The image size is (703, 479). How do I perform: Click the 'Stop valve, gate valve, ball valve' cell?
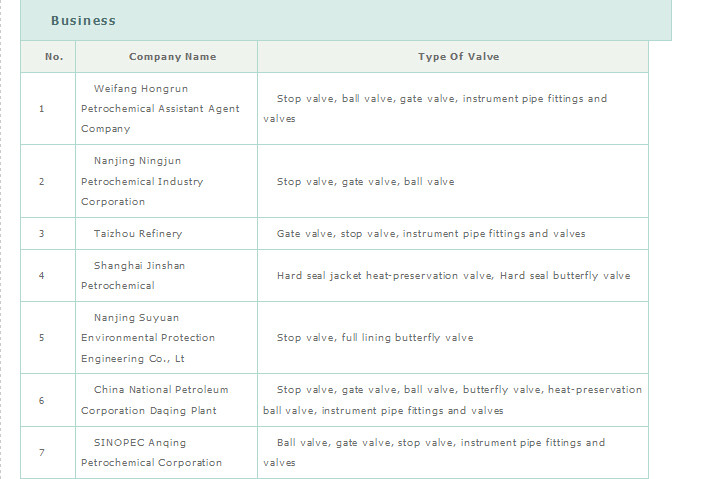[x=365, y=182]
